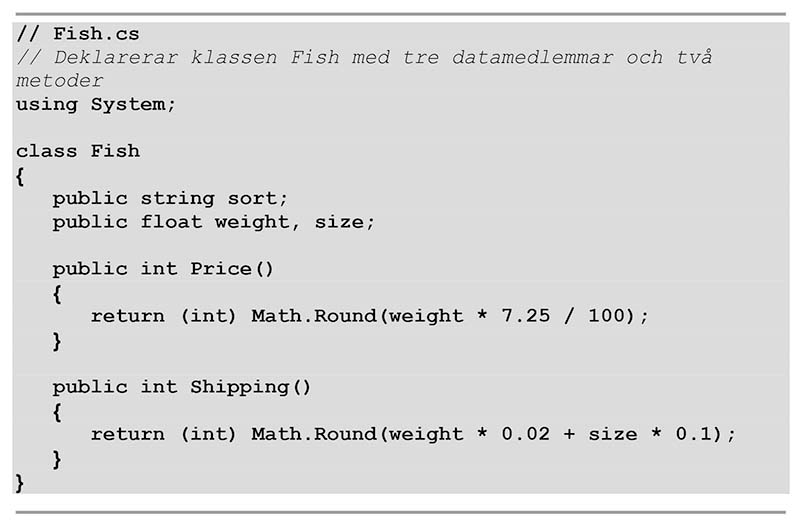Click "size" in the float field declaration
The height and width of the screenshot is (521, 800).
point(339,222)
